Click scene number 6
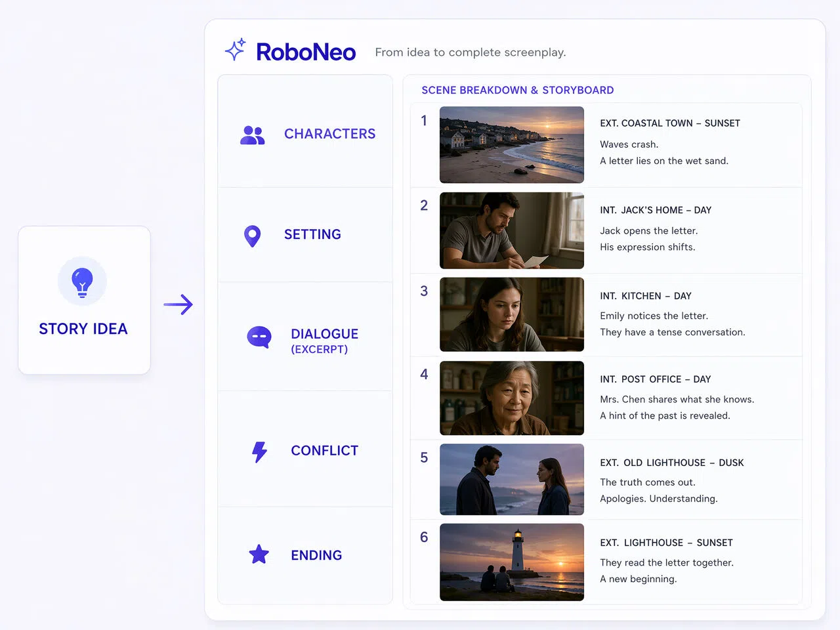Image resolution: width=840 pixels, height=630 pixels. tap(424, 537)
